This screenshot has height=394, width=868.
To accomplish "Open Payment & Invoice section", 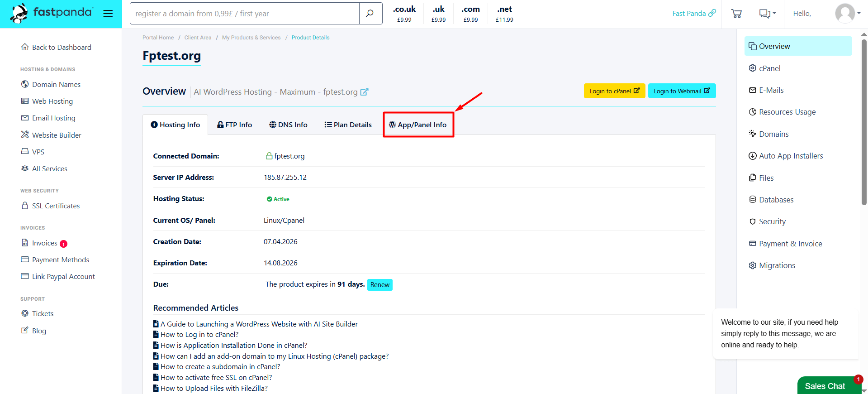I will click(785, 244).
